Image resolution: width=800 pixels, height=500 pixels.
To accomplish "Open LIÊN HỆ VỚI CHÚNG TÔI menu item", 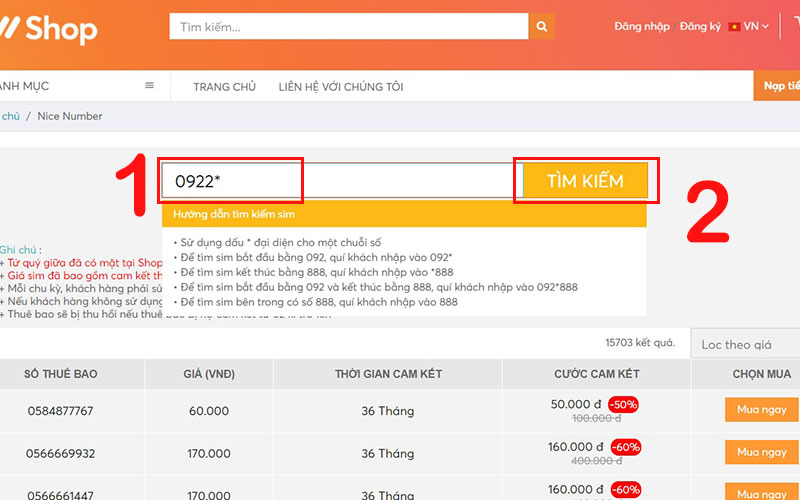I will pyautogui.click(x=341, y=87).
